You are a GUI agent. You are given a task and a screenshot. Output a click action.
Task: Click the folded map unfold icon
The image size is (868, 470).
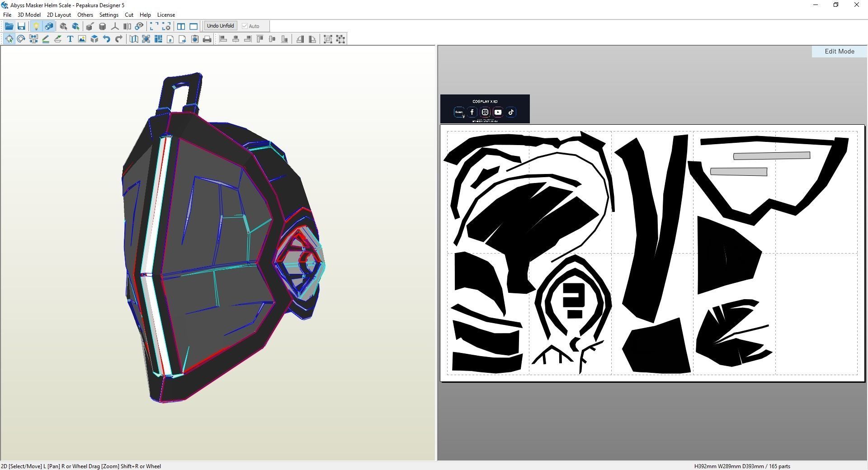134,39
